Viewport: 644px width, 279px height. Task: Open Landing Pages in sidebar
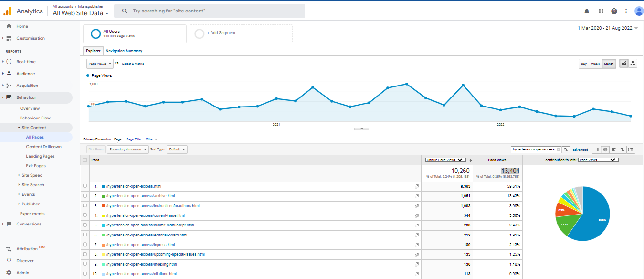coord(40,156)
